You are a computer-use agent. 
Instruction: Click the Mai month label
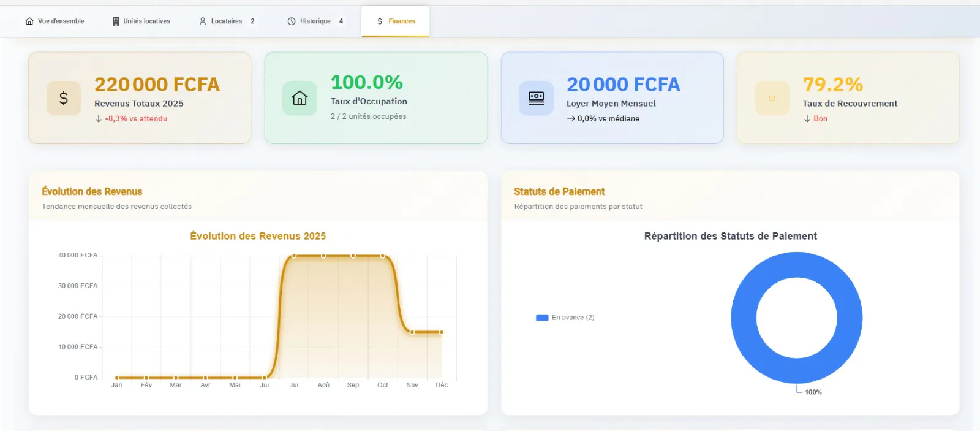pos(235,386)
